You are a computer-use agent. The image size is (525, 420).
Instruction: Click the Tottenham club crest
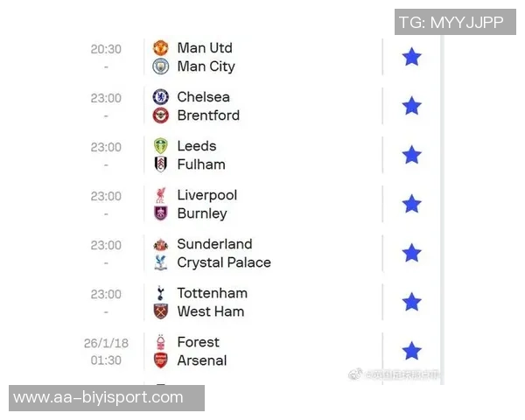161,293
